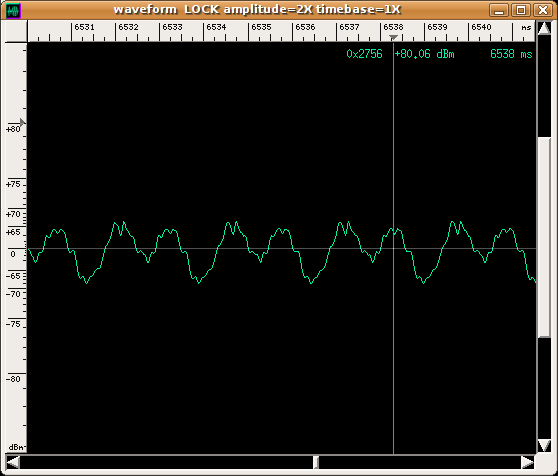Click the horizontal scrollbar thumb
558x476 pixels.
[x=316, y=462]
